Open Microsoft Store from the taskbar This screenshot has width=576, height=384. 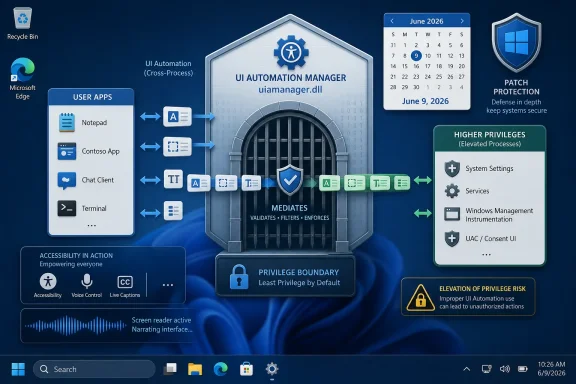coord(246,369)
